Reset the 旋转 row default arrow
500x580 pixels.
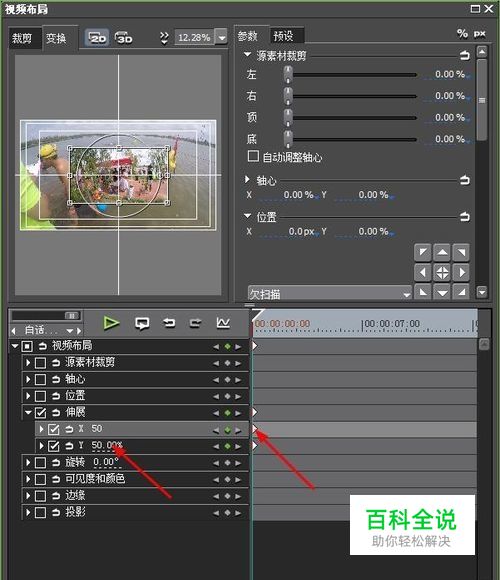[x=56, y=462]
